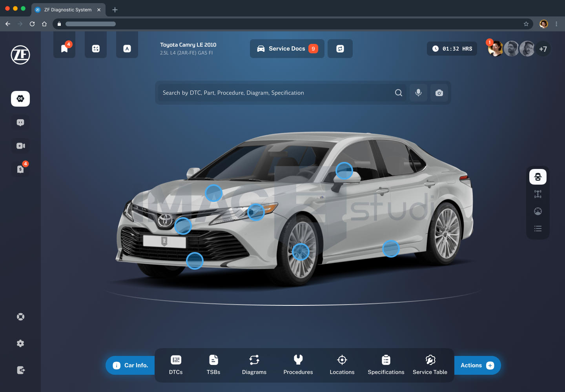565x392 pixels.
Task: Click the hotspot on the side mirror
Action: [344, 171]
